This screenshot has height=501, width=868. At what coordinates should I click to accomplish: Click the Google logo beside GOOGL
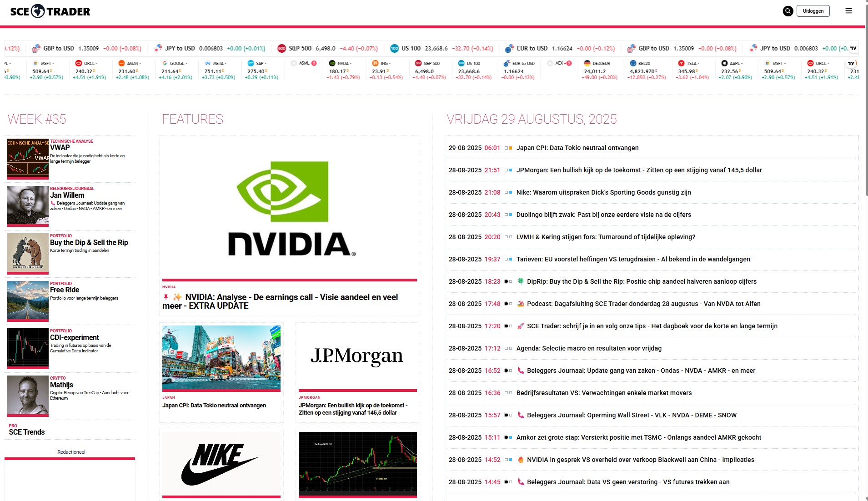pyautogui.click(x=165, y=63)
